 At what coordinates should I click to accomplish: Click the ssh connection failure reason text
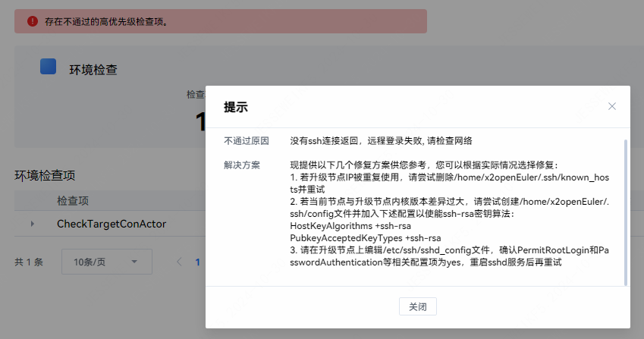click(x=382, y=141)
